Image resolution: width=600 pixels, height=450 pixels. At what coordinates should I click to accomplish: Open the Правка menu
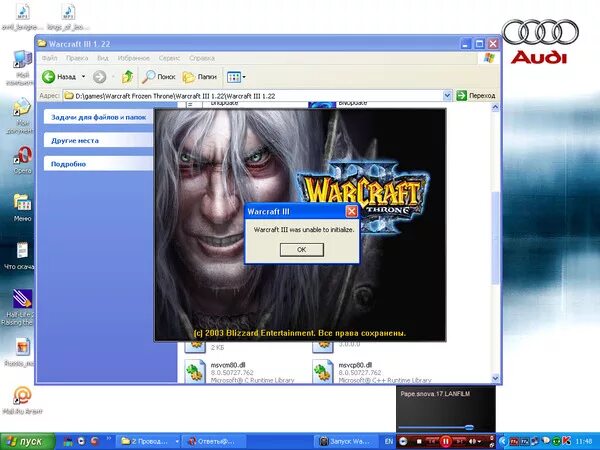tap(77, 58)
